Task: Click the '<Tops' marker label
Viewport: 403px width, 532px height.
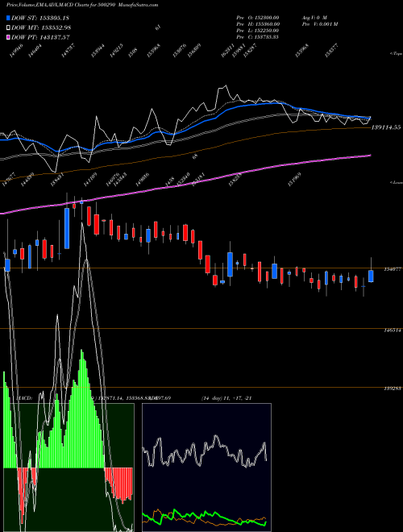Action: pyautogui.click(x=396, y=54)
